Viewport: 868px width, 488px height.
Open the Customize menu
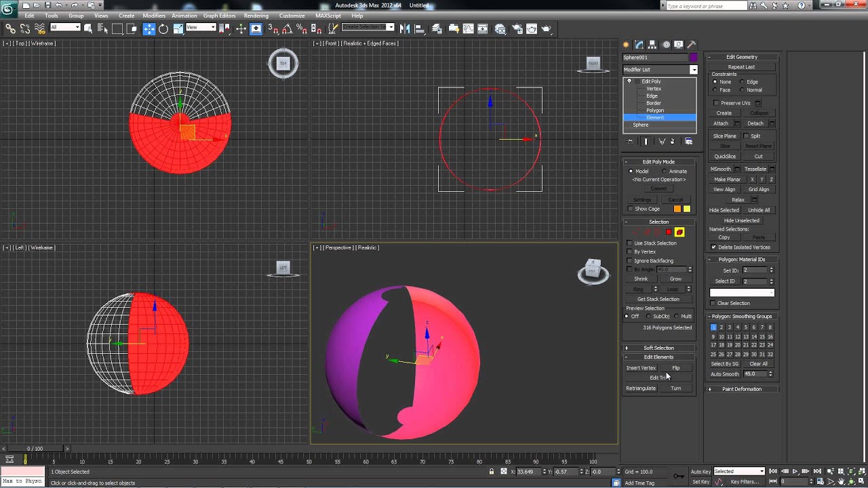click(x=292, y=16)
